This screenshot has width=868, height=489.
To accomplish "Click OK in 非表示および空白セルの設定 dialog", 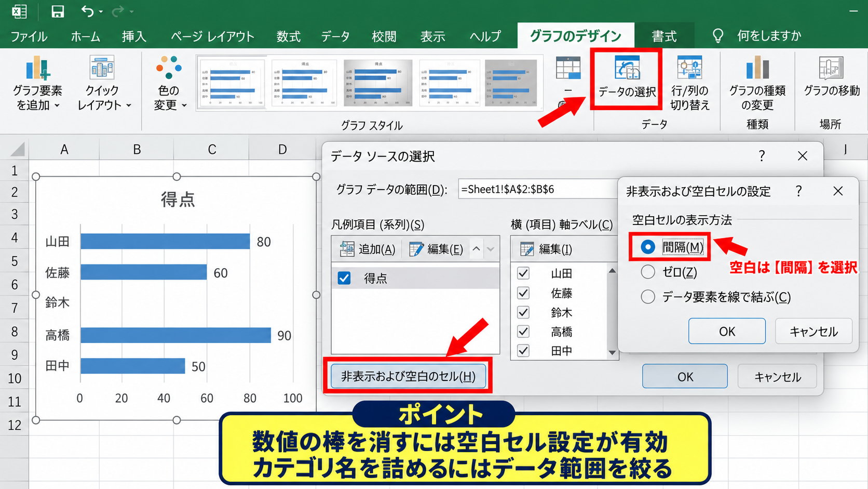I will tap(727, 331).
